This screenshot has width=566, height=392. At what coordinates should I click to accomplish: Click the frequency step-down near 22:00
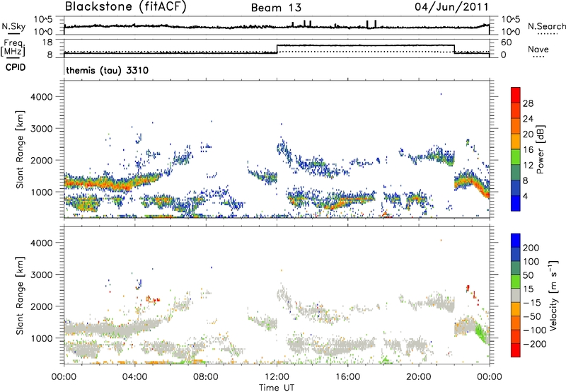tap(454, 49)
